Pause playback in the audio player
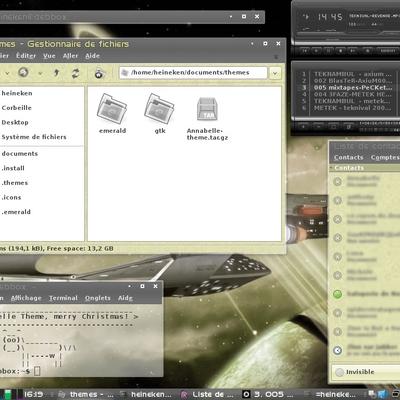The width and height of the screenshot is (400, 400). [328, 51]
